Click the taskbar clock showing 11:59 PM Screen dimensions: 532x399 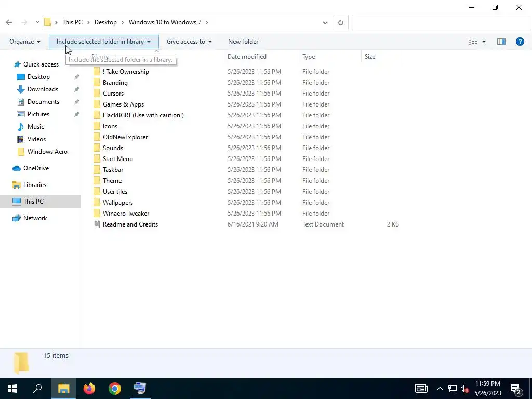(x=487, y=389)
